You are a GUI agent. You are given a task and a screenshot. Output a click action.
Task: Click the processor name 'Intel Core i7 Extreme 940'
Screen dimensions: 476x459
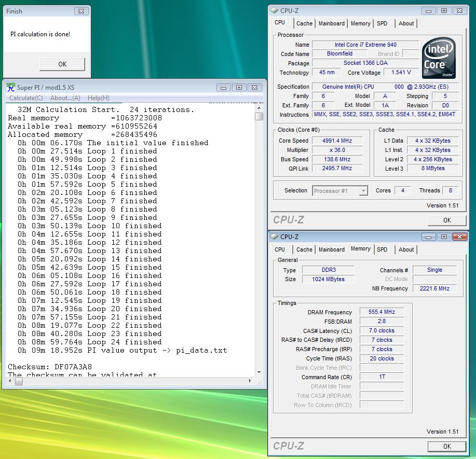click(365, 45)
